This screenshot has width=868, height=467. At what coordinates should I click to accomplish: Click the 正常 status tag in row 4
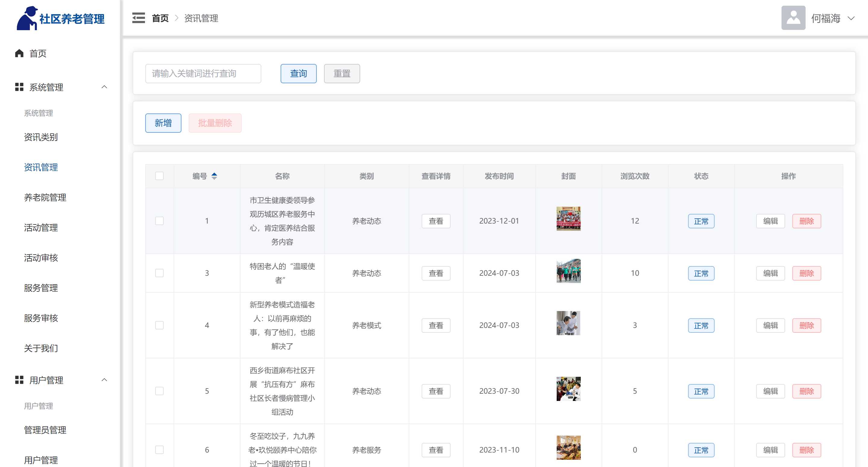(x=701, y=326)
